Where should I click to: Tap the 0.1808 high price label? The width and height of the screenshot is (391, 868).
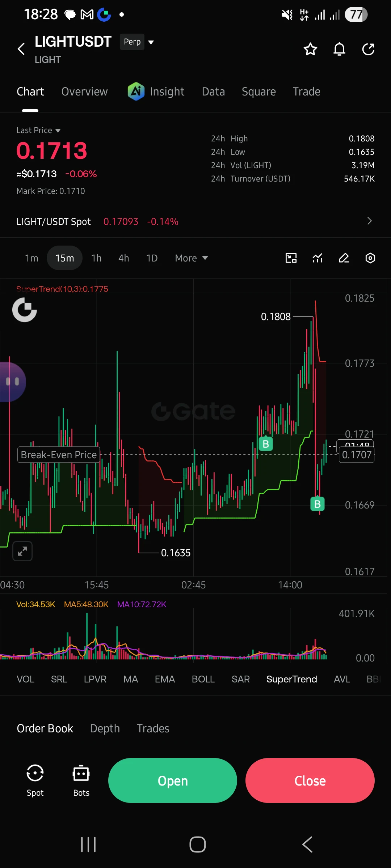[276, 316]
